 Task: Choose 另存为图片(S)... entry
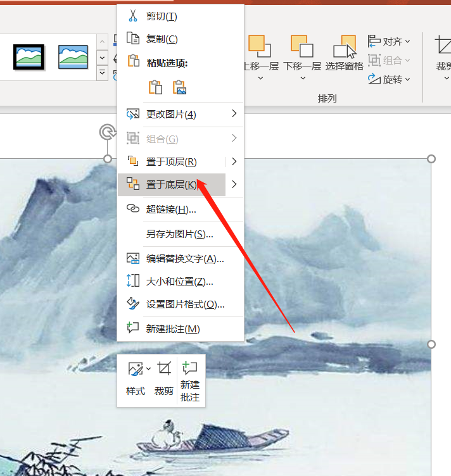click(x=179, y=234)
